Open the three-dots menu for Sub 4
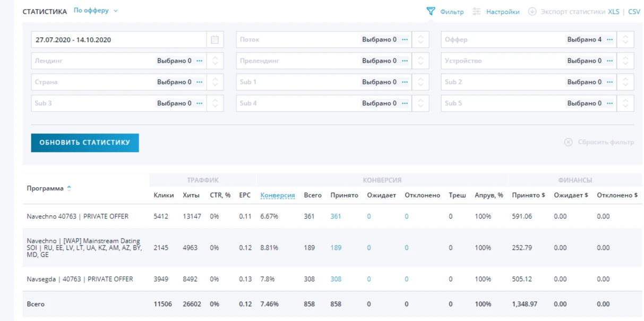The width and height of the screenshot is (644, 321). coord(405,103)
